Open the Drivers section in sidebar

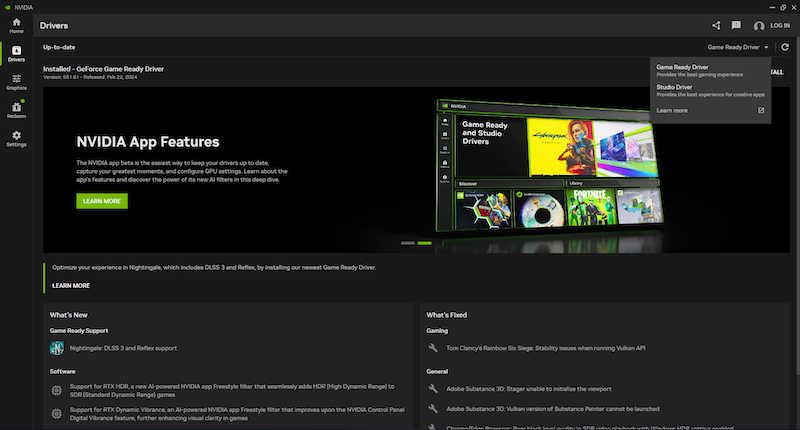16,54
